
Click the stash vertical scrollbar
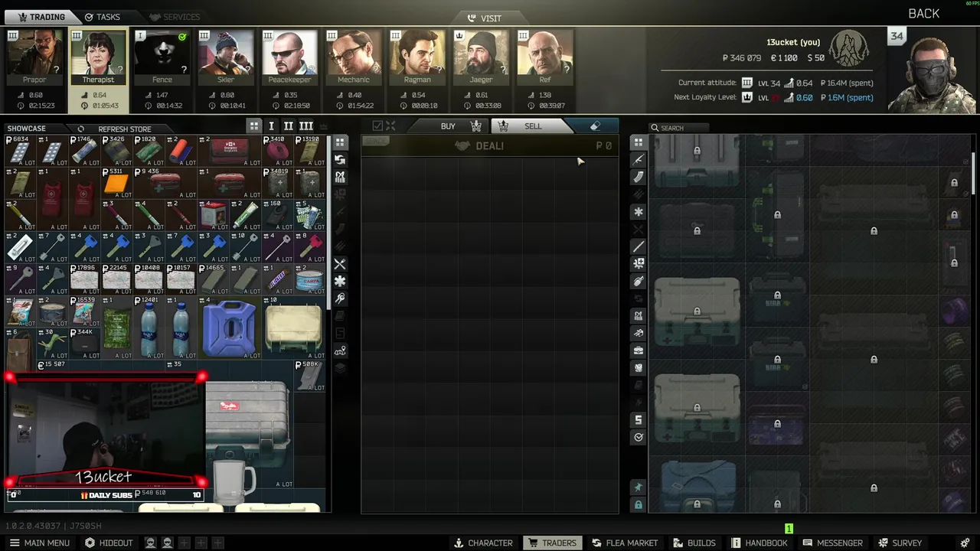point(974,173)
